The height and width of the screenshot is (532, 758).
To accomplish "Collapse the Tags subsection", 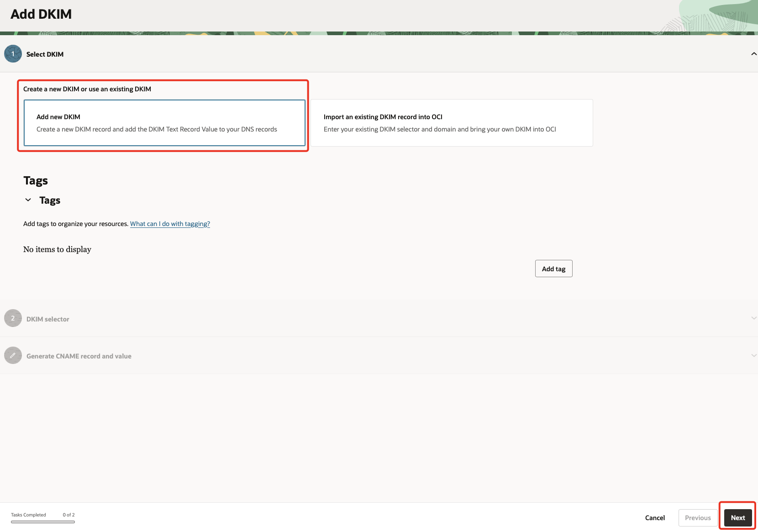I will (x=28, y=200).
